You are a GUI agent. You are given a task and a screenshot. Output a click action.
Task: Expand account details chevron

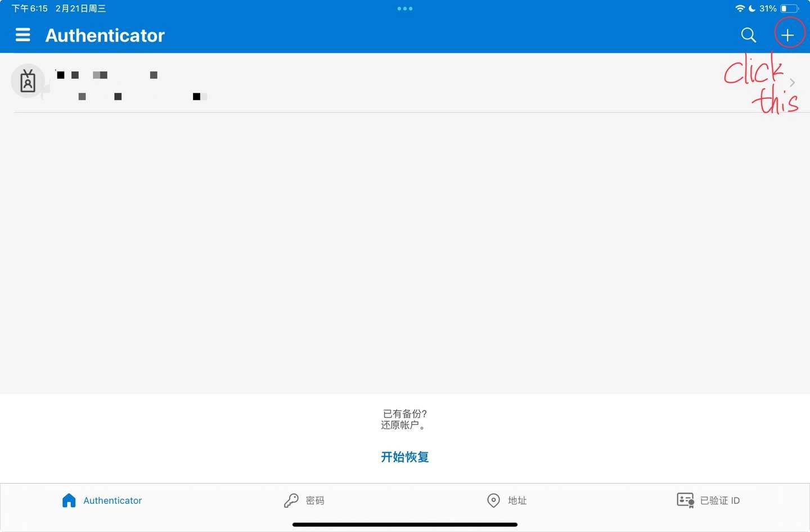pyautogui.click(x=792, y=83)
